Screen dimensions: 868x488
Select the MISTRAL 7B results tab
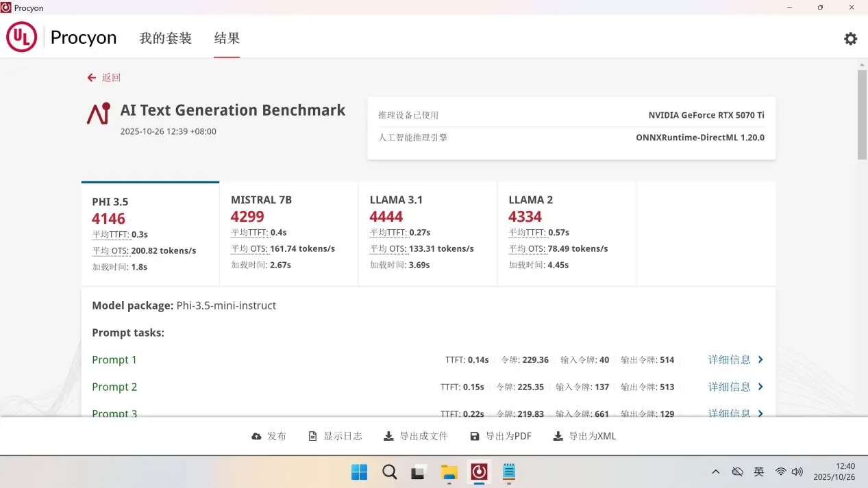point(289,233)
